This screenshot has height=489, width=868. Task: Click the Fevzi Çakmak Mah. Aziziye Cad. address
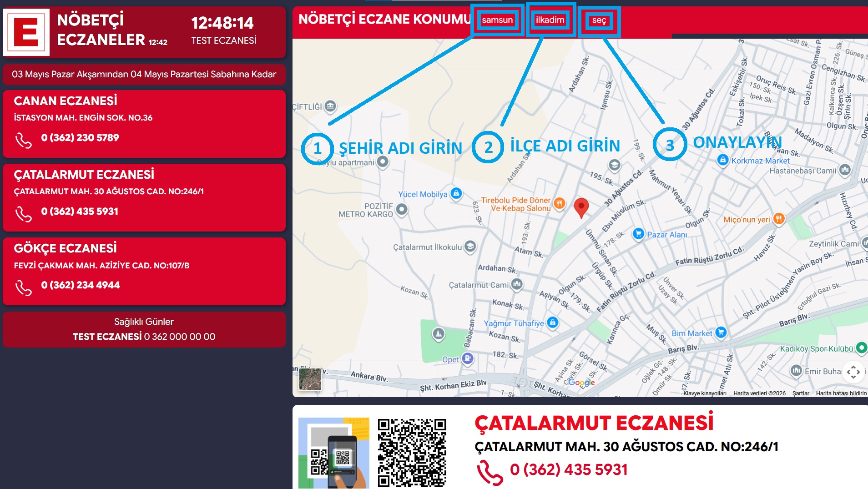point(101,265)
